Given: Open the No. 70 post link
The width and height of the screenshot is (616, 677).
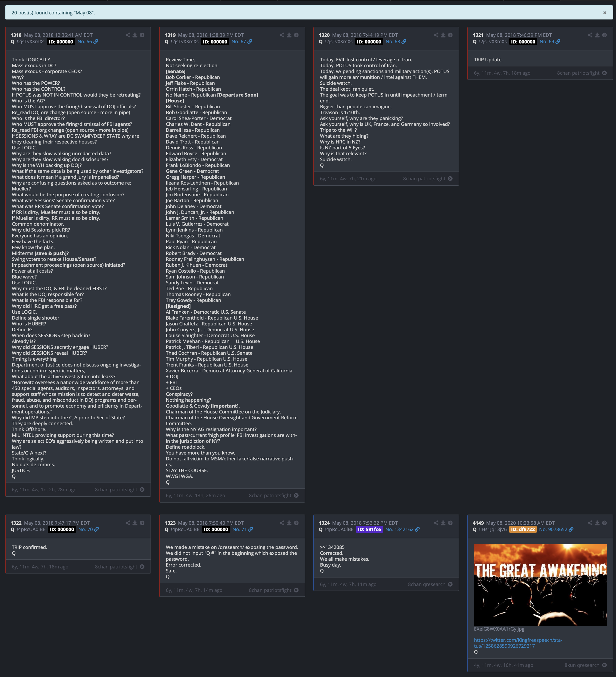Looking at the screenshot, I should 88,529.
